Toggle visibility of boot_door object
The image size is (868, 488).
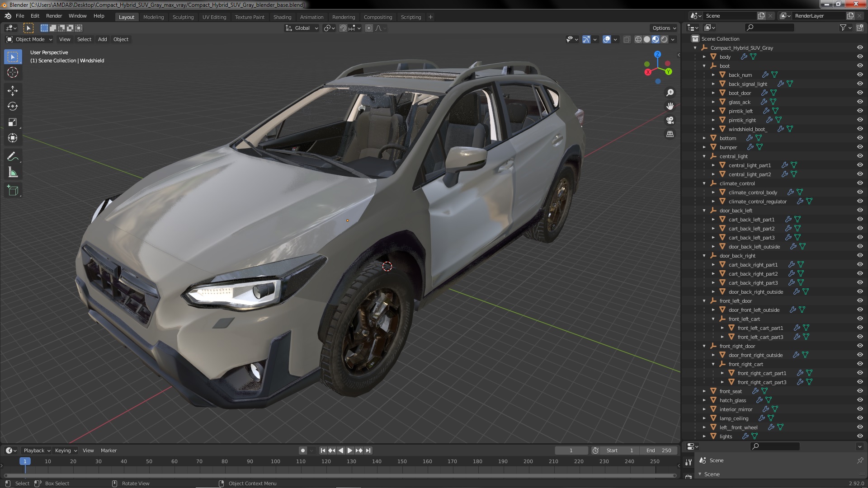click(860, 93)
